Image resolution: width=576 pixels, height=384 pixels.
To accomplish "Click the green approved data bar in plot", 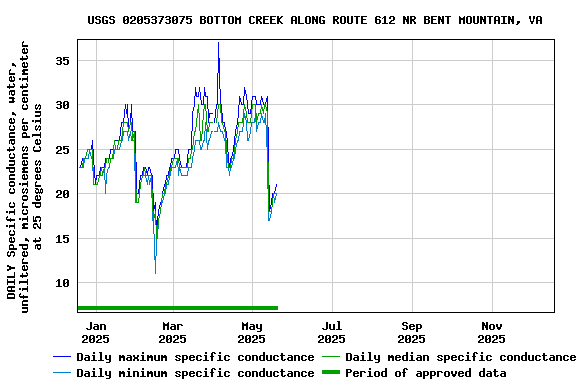I will (x=178, y=308).
